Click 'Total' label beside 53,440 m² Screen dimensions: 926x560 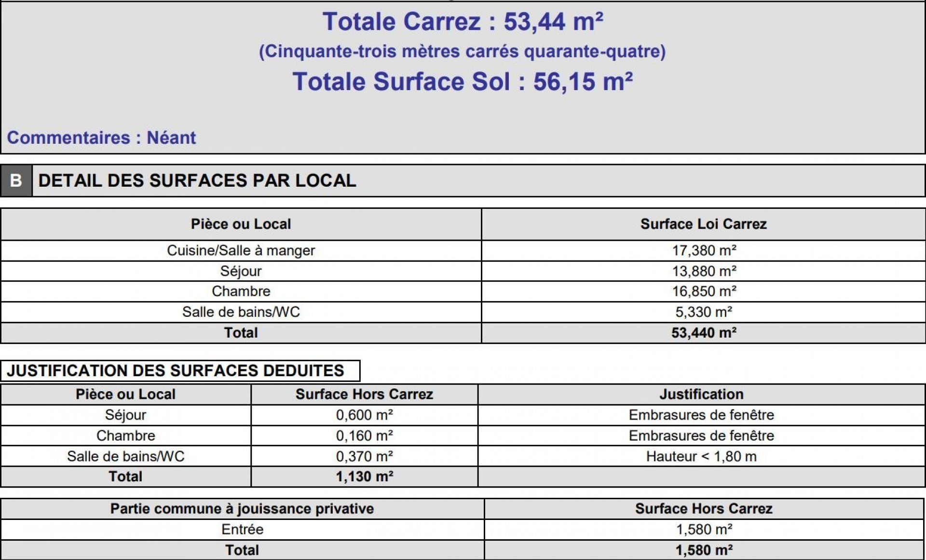[241, 333]
